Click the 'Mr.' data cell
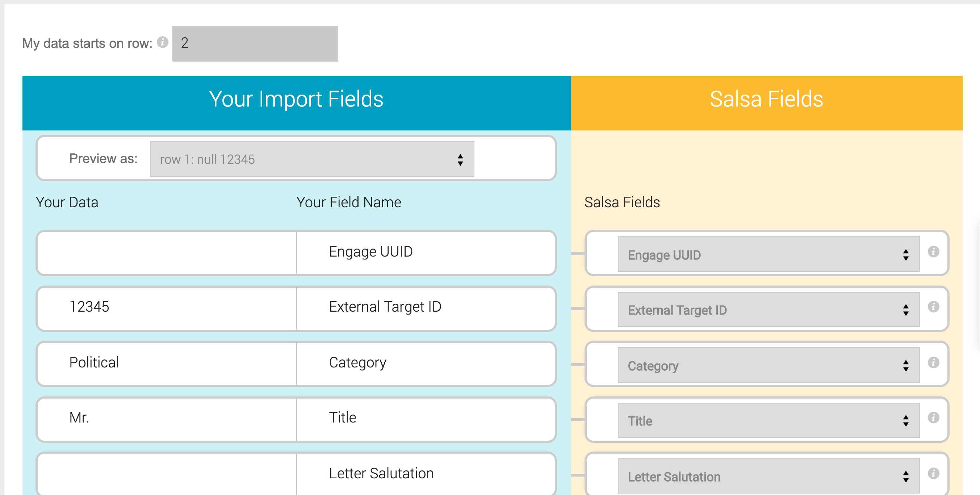This screenshot has height=495, width=980. coord(167,420)
